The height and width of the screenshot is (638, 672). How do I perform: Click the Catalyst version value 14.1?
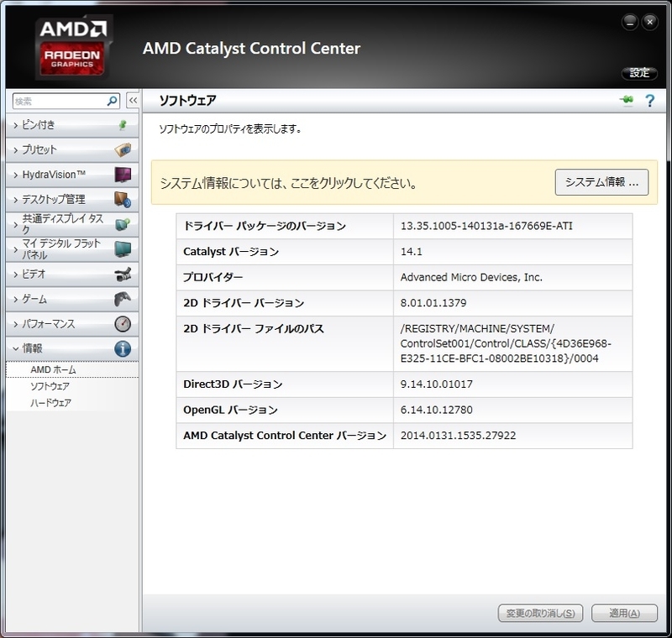coord(411,251)
